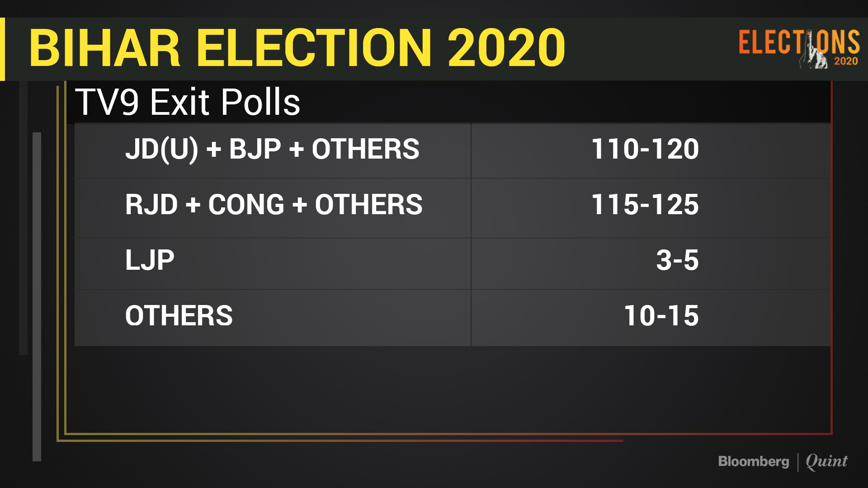Screen dimensions: 868x488
Task: Select the JD(U) + BJP + OTHERS row label
Action: point(272,149)
